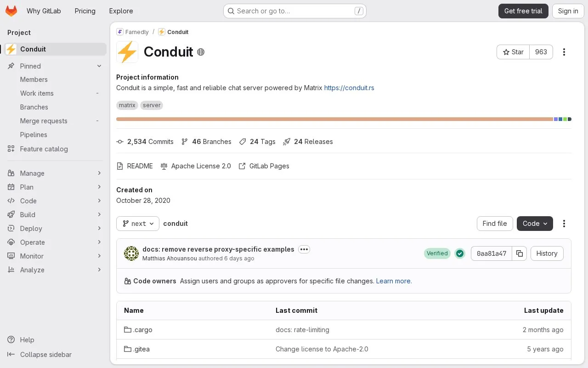Open the project actions kebab menu next to Star
Image resolution: width=588 pixels, height=368 pixels.
click(564, 52)
